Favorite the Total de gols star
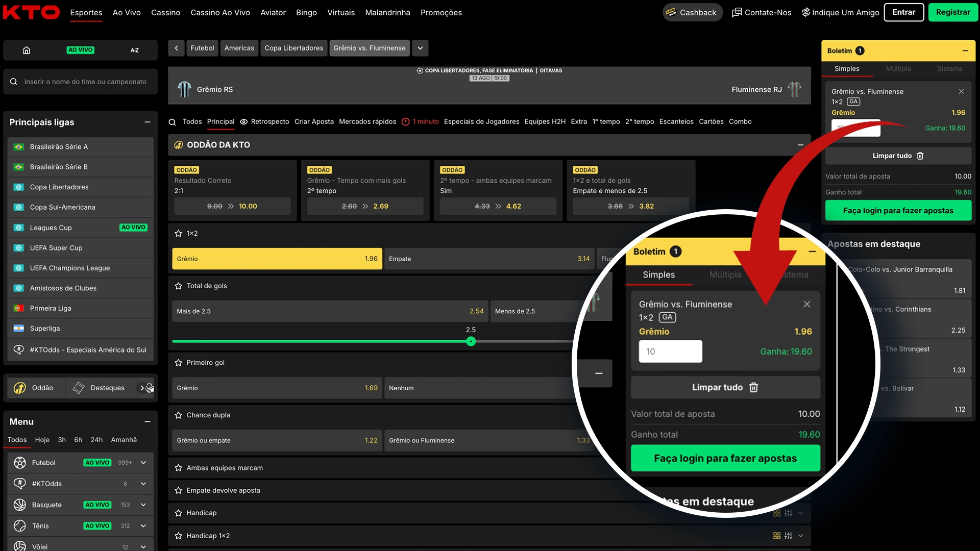980x551 pixels. click(178, 286)
